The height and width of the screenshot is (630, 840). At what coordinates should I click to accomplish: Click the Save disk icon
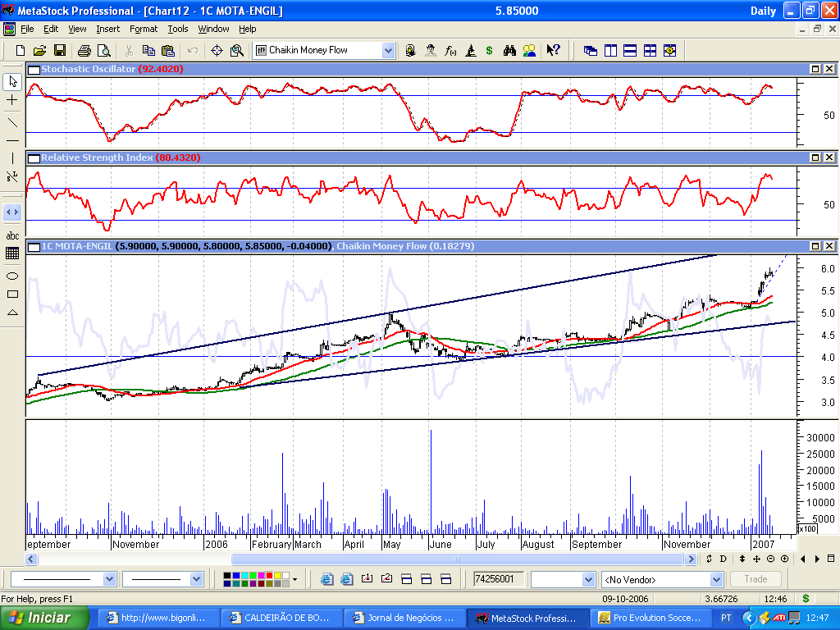[60, 50]
